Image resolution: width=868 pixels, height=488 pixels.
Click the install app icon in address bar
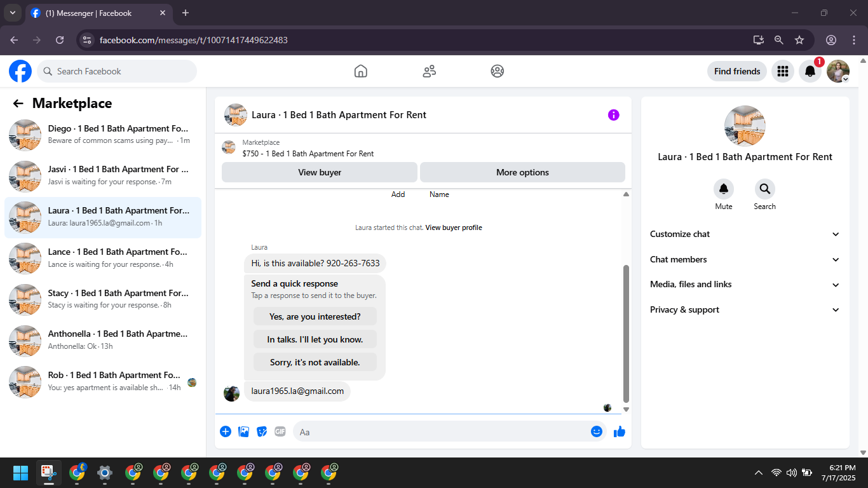(x=759, y=40)
